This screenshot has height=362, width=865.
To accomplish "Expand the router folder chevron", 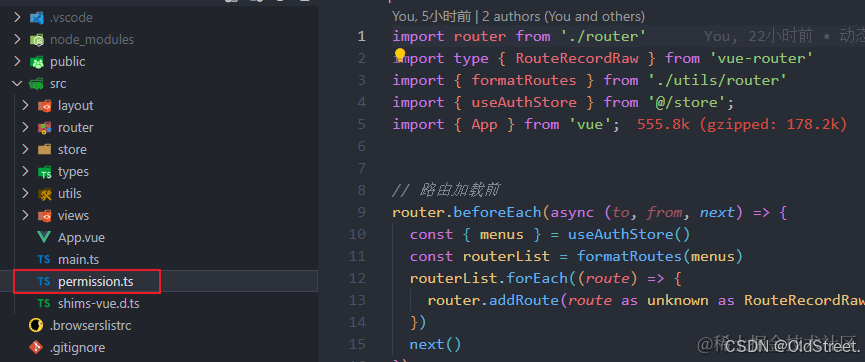I will coord(25,127).
